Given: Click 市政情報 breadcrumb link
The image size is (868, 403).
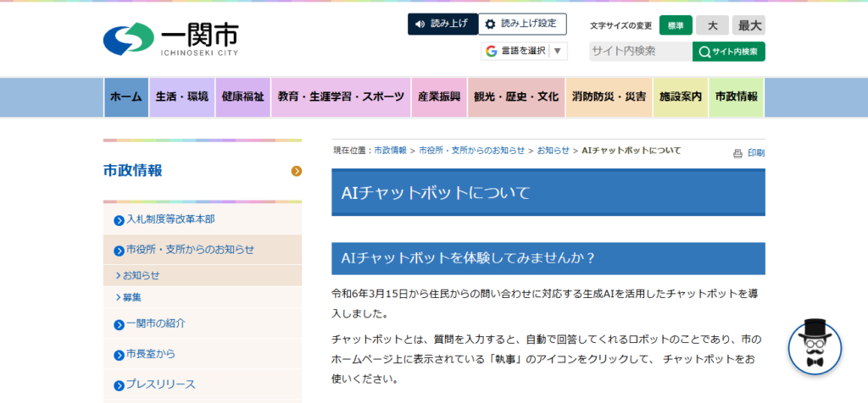Looking at the screenshot, I should (390, 150).
